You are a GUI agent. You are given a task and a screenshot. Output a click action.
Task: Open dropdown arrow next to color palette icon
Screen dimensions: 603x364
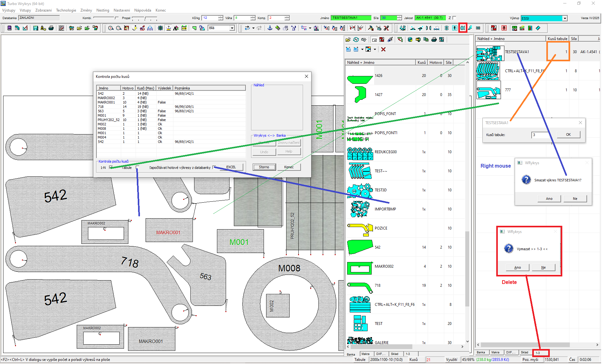click(x=375, y=49)
